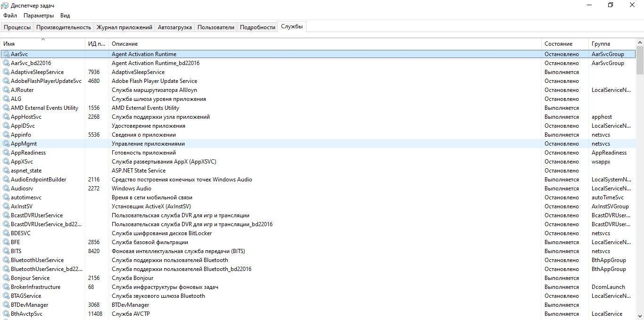Click the apphost group cell
The width and height of the screenshot is (644, 320).
tap(602, 117)
